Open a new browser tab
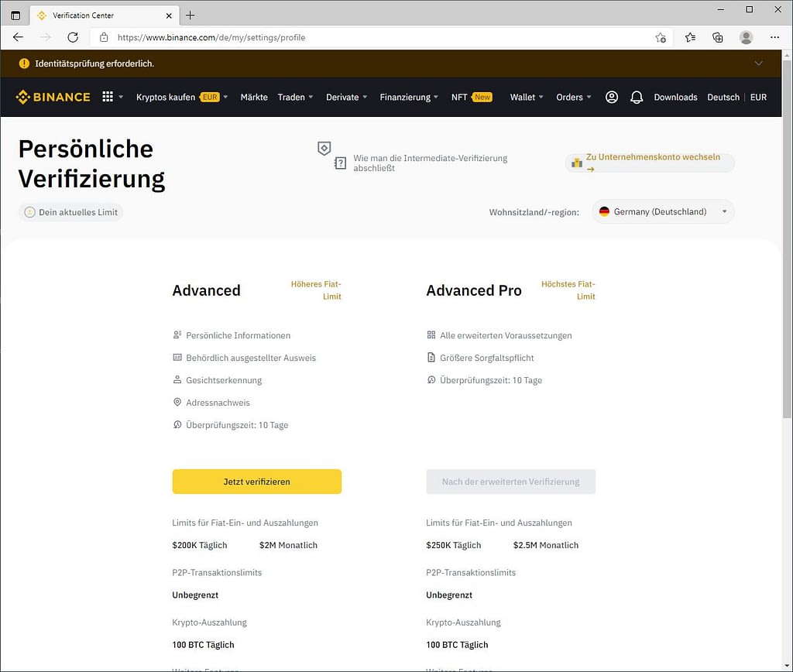The width and height of the screenshot is (793, 672). pos(191,15)
